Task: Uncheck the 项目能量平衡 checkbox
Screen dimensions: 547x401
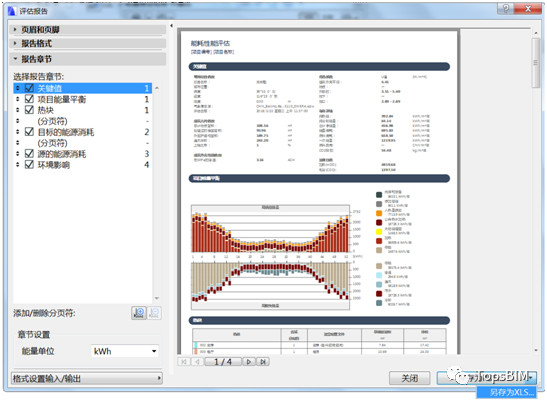Action: pyautogui.click(x=29, y=99)
